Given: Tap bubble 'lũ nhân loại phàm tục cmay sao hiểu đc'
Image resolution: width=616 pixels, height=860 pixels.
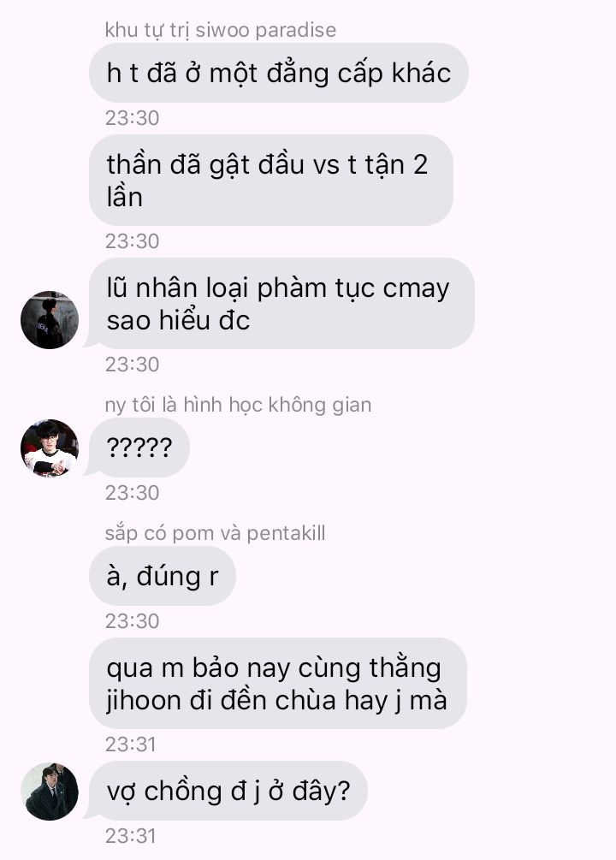Looking at the screenshot, I should (x=281, y=304).
